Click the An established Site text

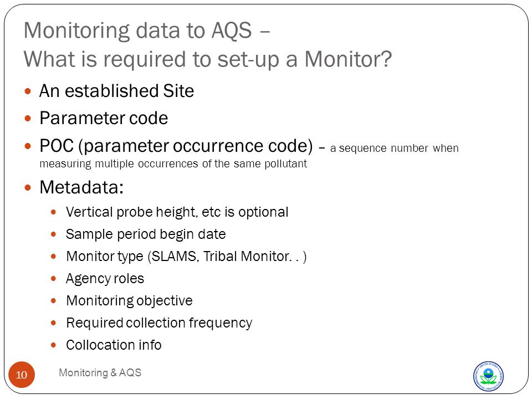117,91
